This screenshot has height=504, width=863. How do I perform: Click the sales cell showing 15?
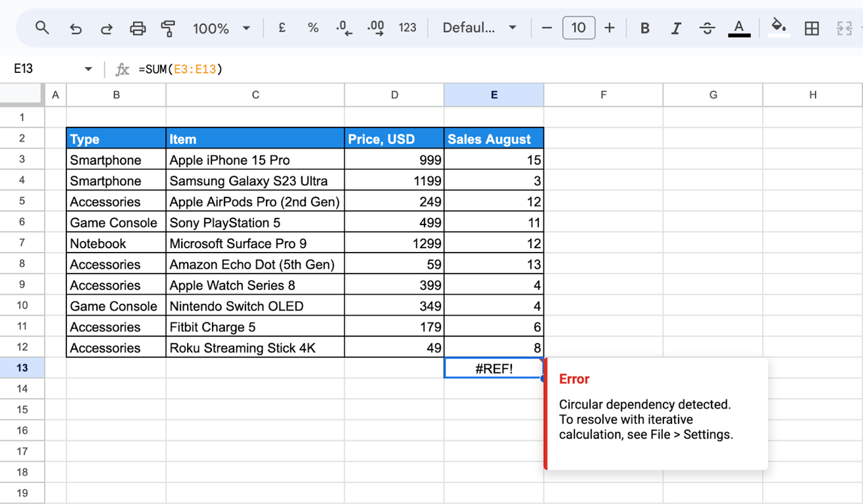(x=494, y=159)
